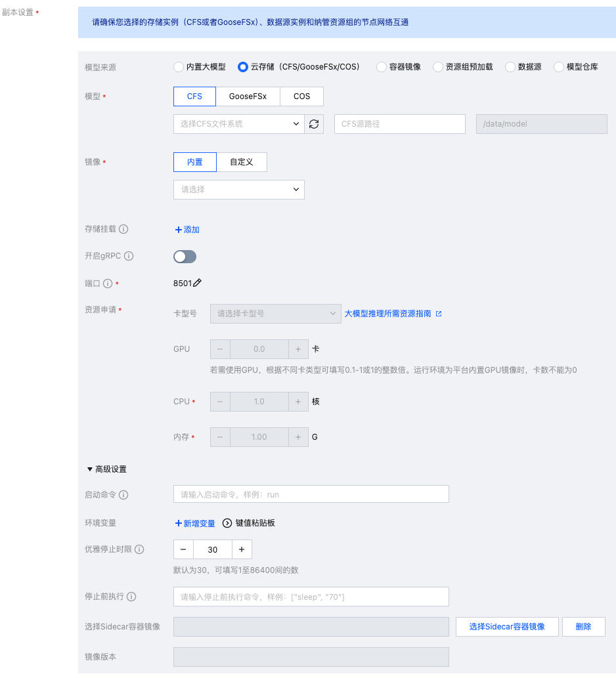Increase 优雅停止时限 value with plus
616x678 pixels.
pyautogui.click(x=242, y=549)
